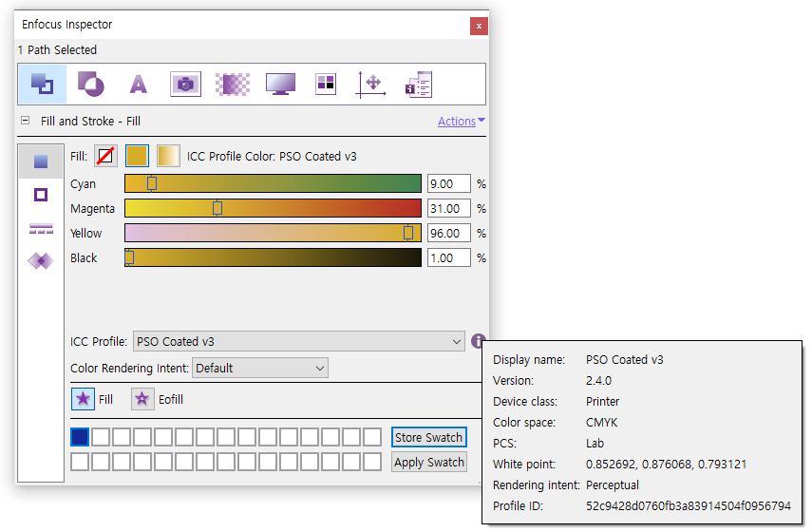The width and height of the screenshot is (812, 532).
Task: Open the Position move-arrows category icon
Action: [370, 85]
